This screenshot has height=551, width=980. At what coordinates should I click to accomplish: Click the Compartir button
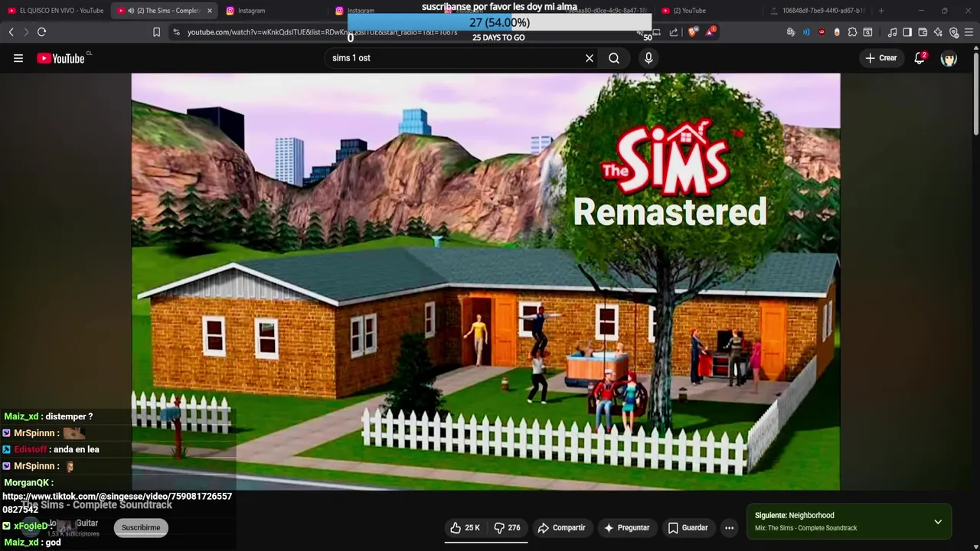click(562, 528)
